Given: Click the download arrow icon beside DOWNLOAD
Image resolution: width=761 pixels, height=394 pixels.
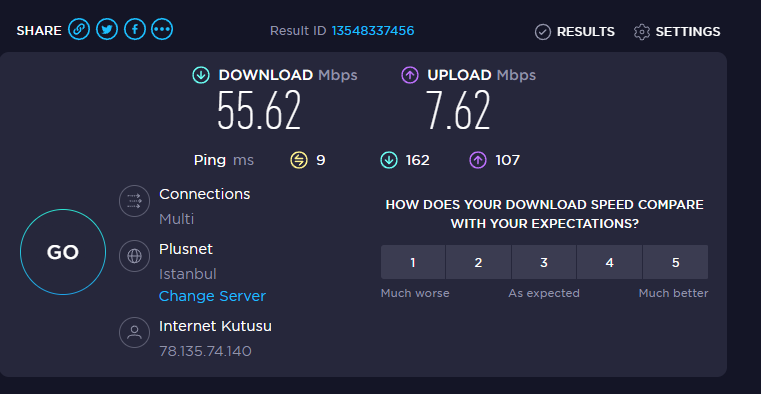Looking at the screenshot, I should click(201, 75).
